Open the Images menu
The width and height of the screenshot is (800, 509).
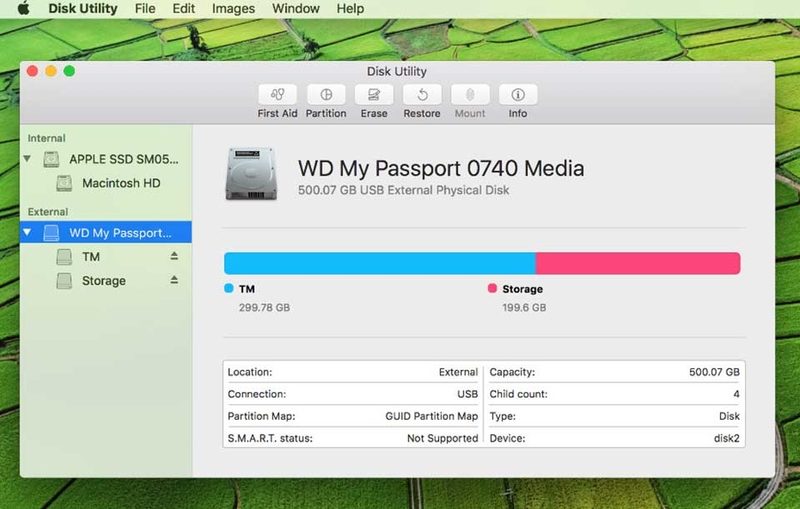(233, 9)
